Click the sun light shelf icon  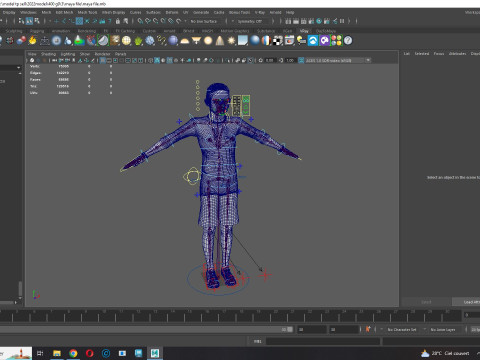coord(231,41)
